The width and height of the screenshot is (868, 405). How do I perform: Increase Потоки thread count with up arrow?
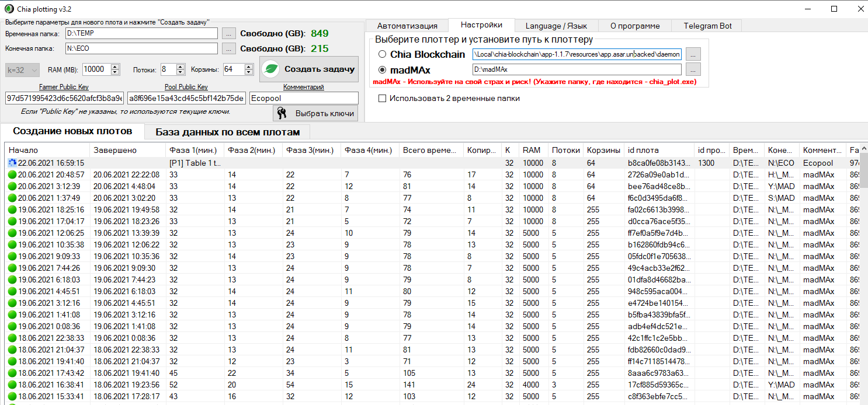tap(180, 67)
